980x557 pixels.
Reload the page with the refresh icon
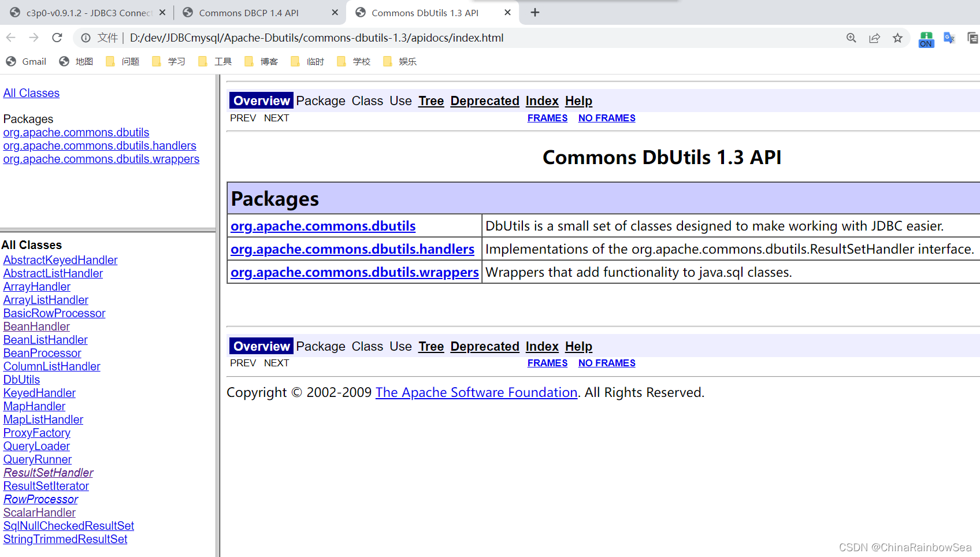pyautogui.click(x=57, y=38)
